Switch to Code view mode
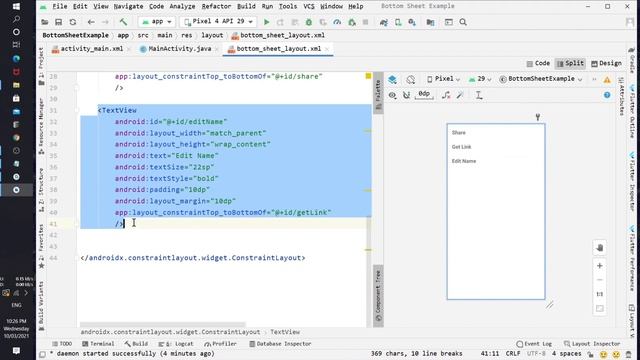The width and height of the screenshot is (640, 360). coord(538,63)
